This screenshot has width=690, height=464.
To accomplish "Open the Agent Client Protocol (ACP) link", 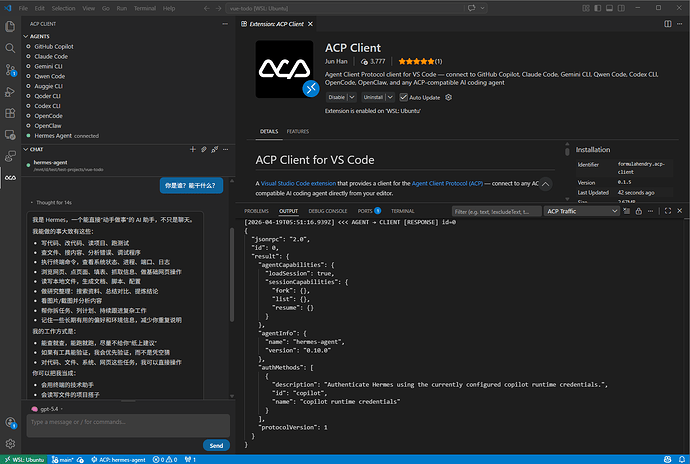I will pos(447,184).
